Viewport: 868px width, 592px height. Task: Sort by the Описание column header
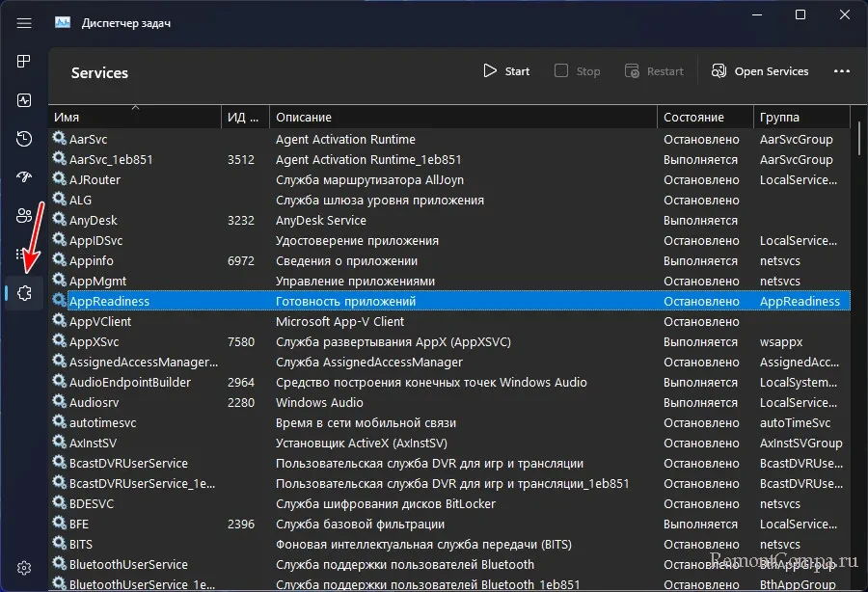(463, 117)
